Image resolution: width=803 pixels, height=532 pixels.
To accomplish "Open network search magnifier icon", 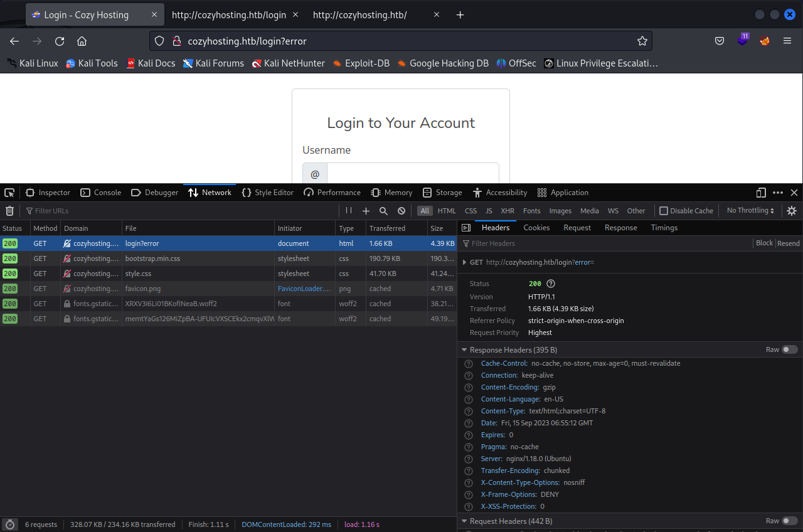I will click(383, 211).
